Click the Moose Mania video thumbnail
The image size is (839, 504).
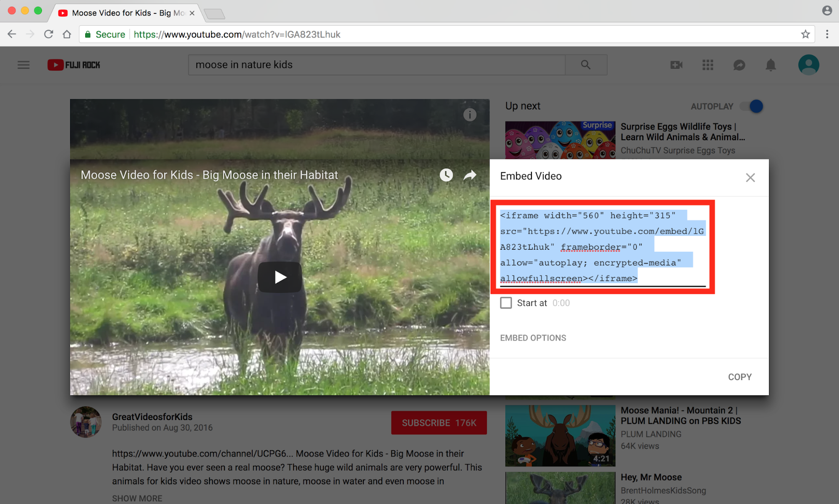[x=560, y=435]
